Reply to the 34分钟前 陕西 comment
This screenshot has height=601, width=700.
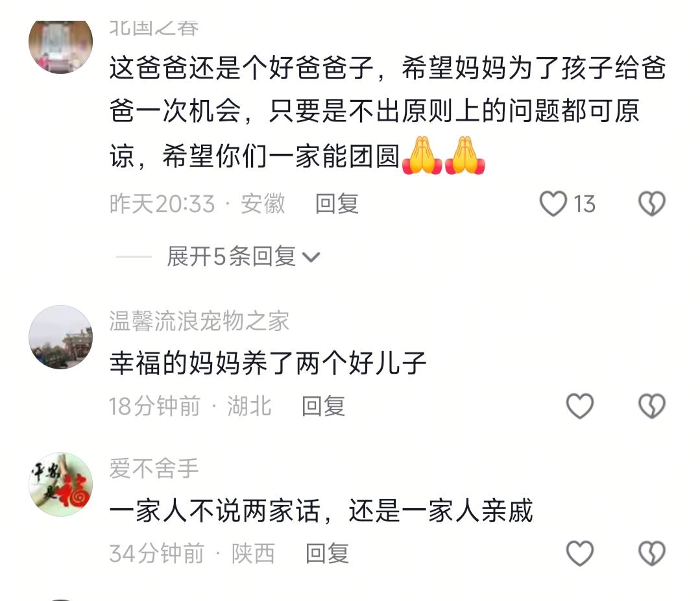pos(327,553)
